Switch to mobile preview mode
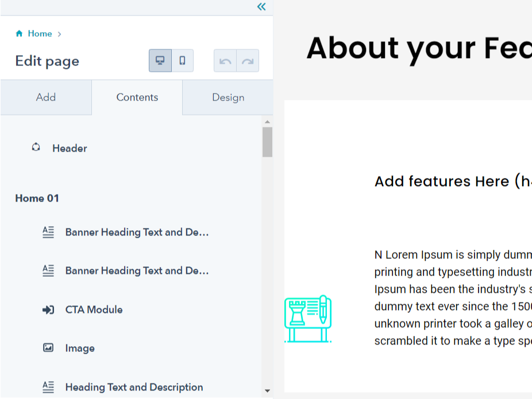 (x=182, y=61)
